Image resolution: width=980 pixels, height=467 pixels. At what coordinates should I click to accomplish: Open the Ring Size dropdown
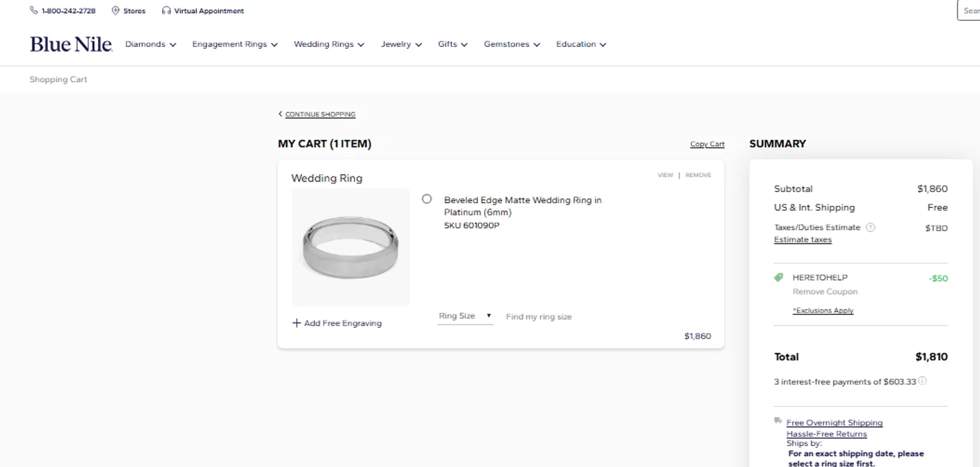465,316
